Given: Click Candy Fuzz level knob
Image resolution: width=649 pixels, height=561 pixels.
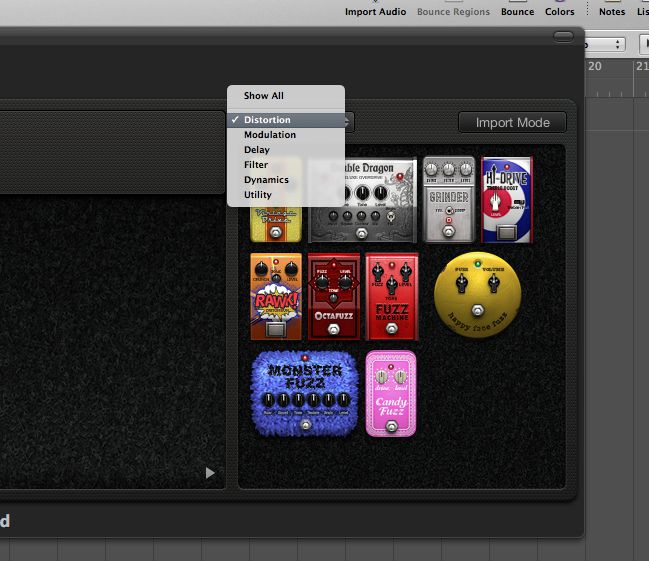Looking at the screenshot, I should click(x=400, y=377).
